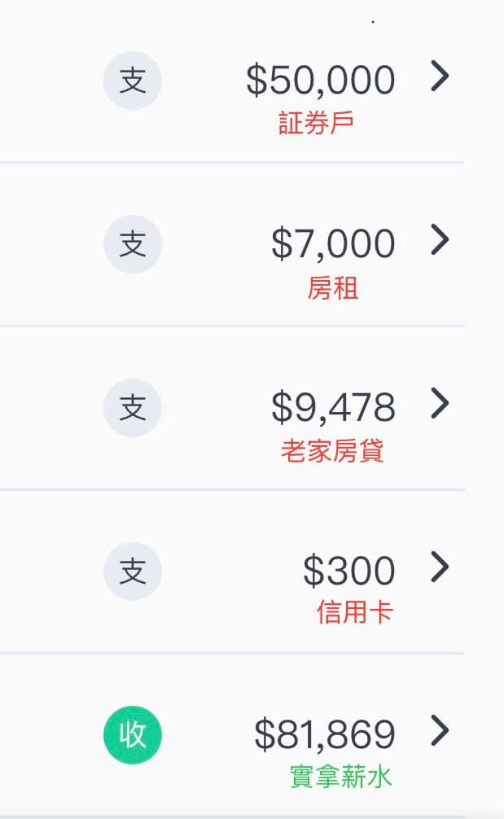504x819 pixels.
Task: Click the 老家房貸 mortgage label
Action: coord(332,450)
